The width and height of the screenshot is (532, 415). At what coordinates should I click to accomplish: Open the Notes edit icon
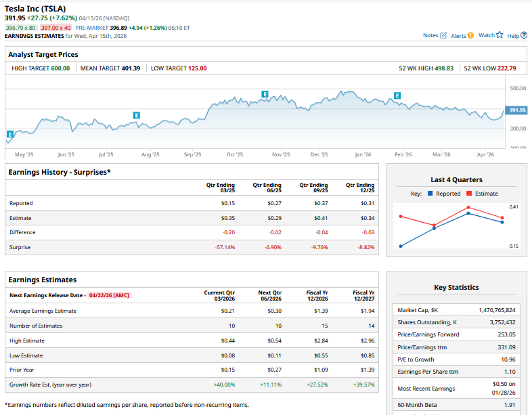[x=443, y=35]
